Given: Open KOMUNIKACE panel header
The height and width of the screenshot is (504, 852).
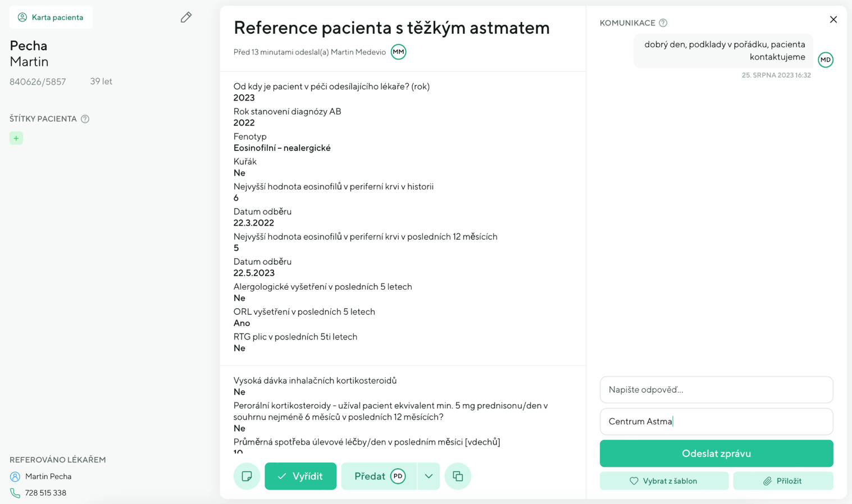Looking at the screenshot, I should [627, 23].
